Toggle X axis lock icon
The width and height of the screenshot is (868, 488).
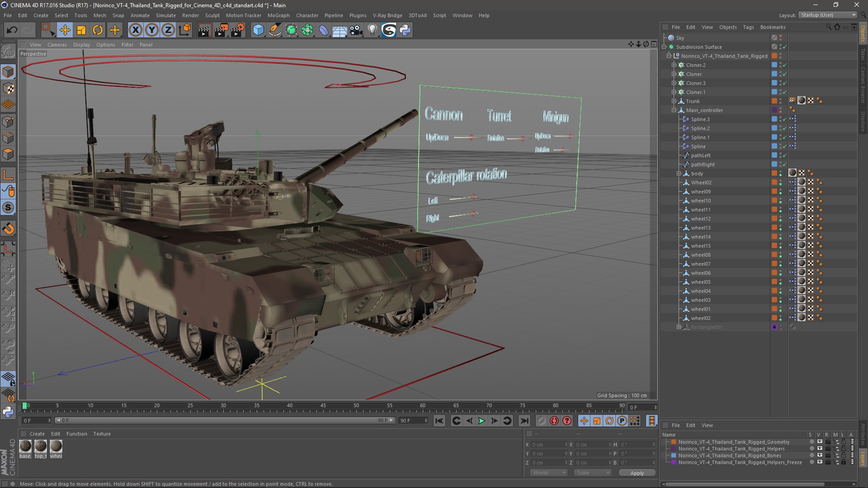coord(135,30)
